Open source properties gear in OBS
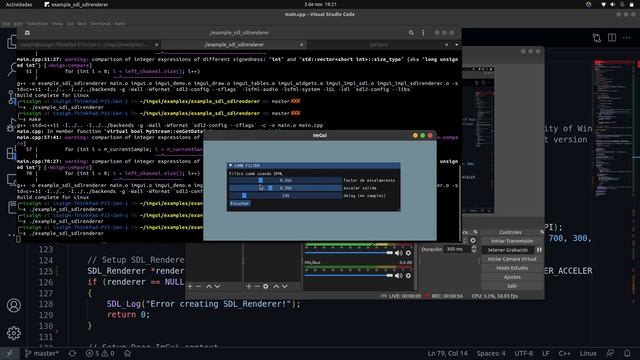Screen dimensions: 640x360 [266, 287]
